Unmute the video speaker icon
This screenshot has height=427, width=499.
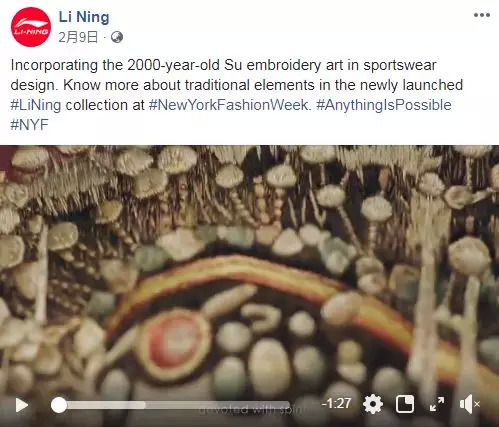[469, 404]
